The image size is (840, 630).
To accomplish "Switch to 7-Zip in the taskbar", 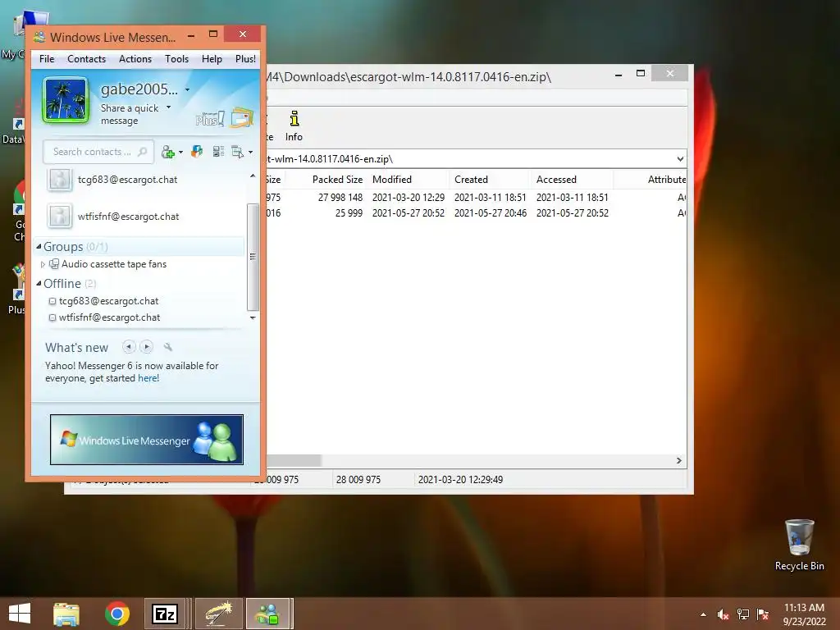I will point(165,614).
